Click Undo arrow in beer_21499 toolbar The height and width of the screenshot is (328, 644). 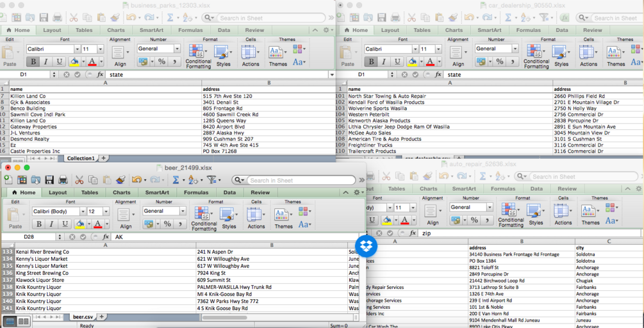(136, 180)
